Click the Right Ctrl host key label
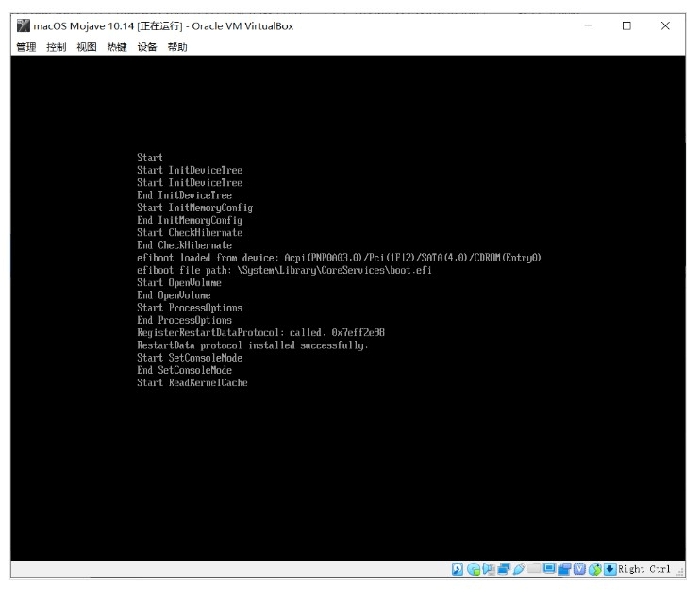 pos(643,569)
